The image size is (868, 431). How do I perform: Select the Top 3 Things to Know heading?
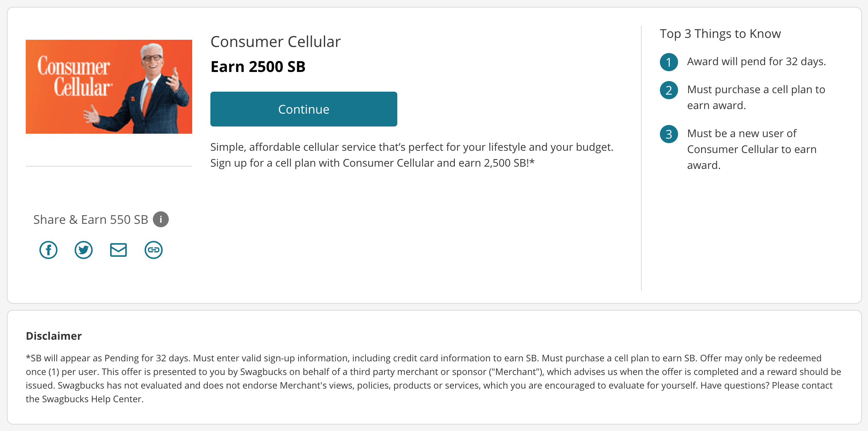click(720, 33)
